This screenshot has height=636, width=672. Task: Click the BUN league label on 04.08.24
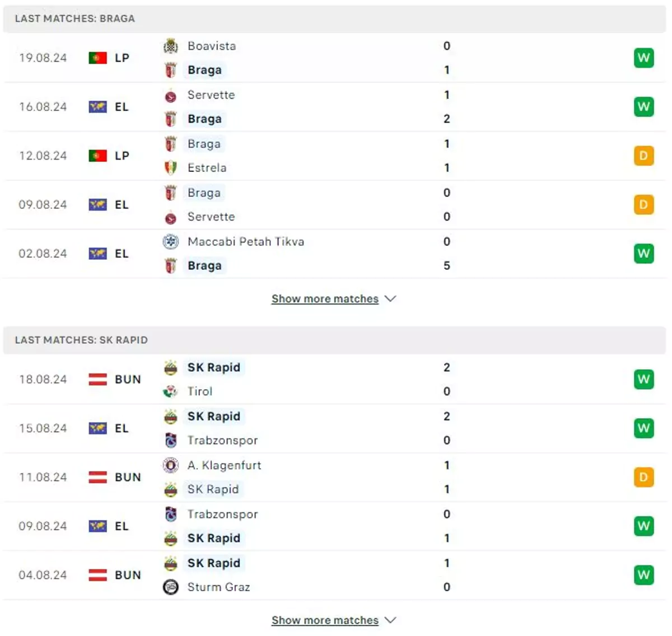128,576
